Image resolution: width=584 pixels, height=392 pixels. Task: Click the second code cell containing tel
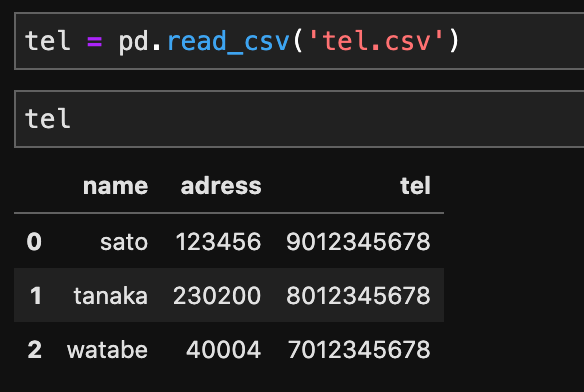(x=299, y=119)
